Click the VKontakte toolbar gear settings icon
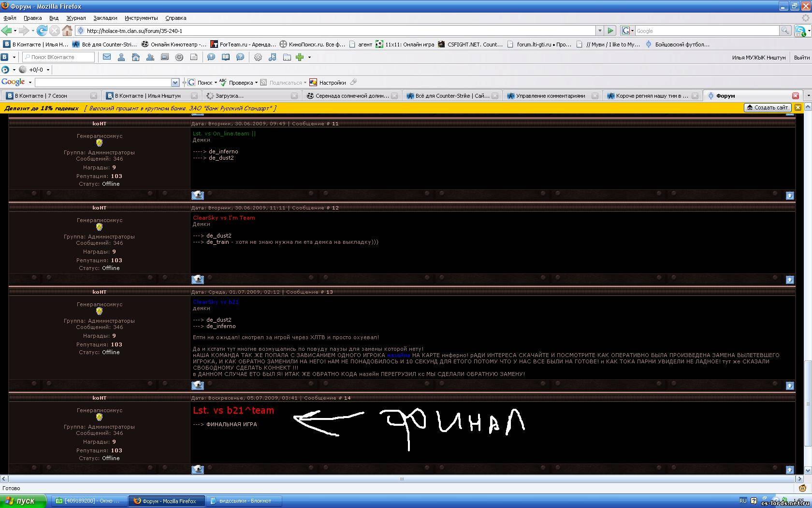This screenshot has height=508, width=812. [258, 57]
